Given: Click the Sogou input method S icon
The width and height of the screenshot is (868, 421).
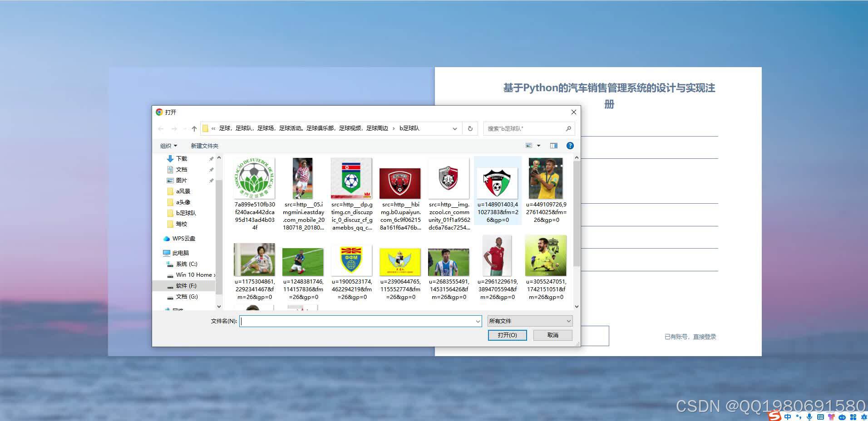Looking at the screenshot, I should tap(774, 416).
